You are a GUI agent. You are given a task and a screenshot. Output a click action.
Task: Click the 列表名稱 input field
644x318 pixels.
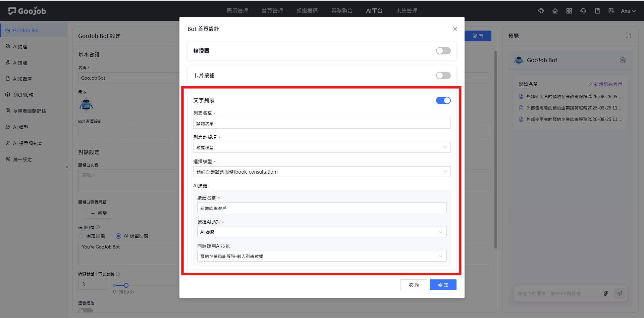[x=322, y=123]
